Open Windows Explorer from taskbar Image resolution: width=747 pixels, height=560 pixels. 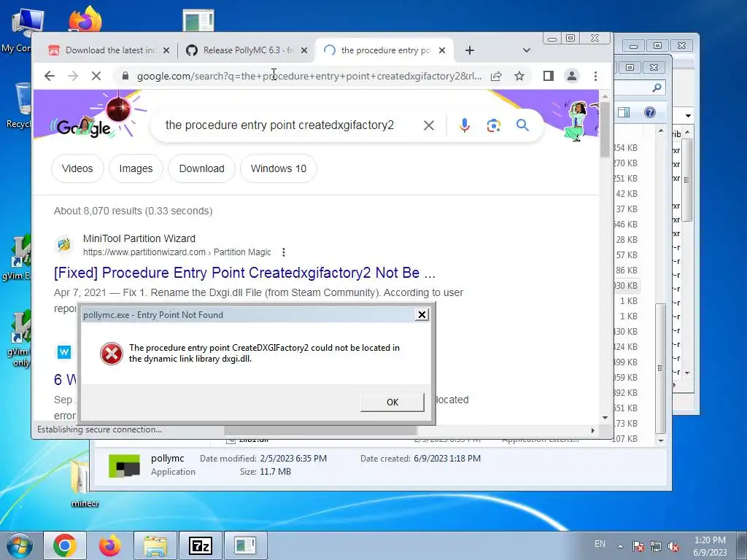click(155, 545)
